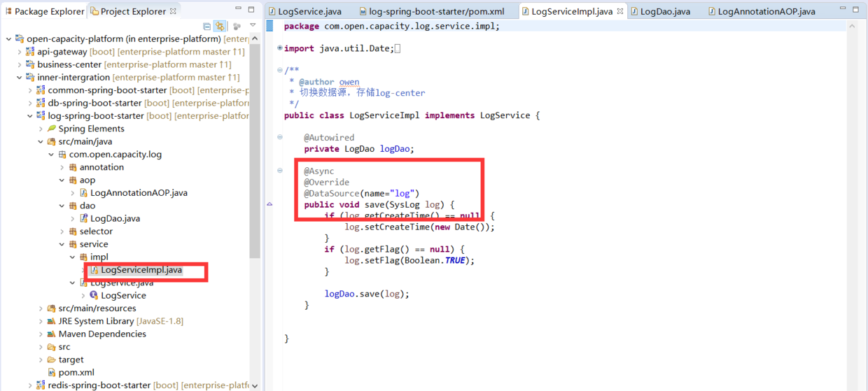This screenshot has height=391, width=868.
Task: Click the impl package icon
Action: point(83,257)
